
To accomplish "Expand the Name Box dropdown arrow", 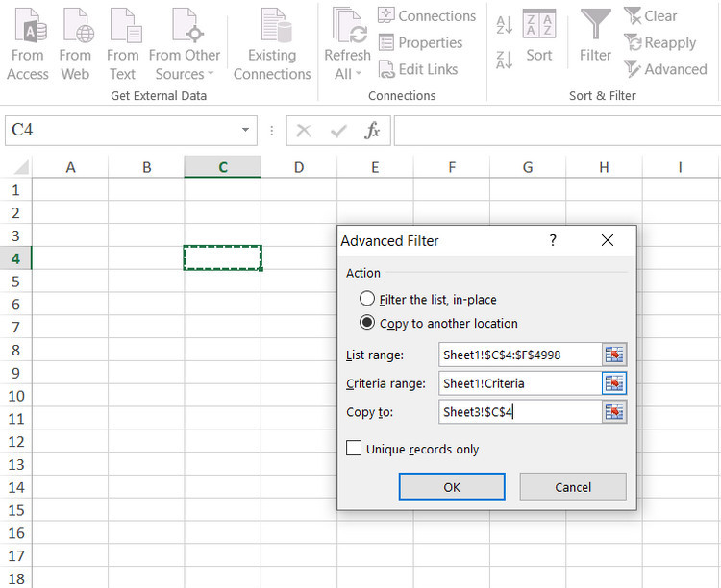I will 245,130.
